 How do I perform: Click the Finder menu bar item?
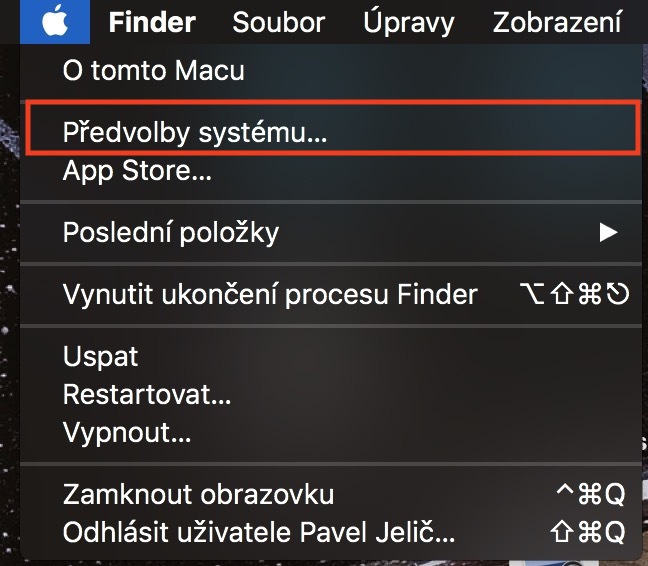point(152,22)
